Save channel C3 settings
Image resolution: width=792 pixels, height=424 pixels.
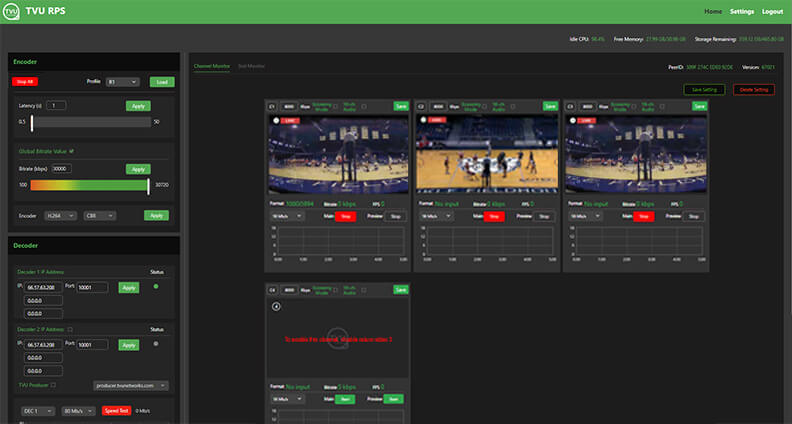click(699, 107)
